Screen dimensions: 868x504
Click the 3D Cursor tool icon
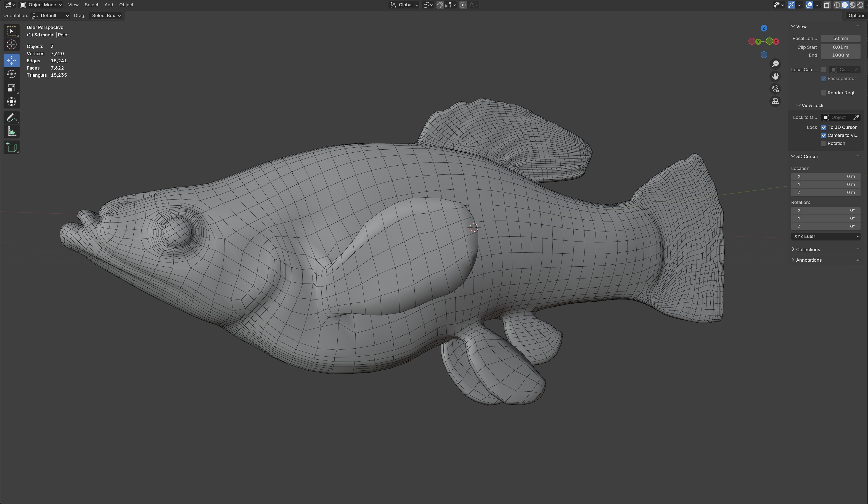(x=11, y=45)
